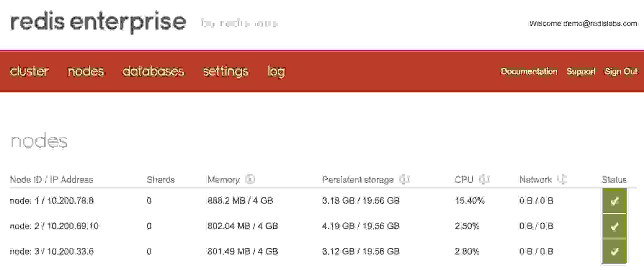Viewport: 644px width, 270px height.
Task: Click the Network column header
Action: (535, 180)
